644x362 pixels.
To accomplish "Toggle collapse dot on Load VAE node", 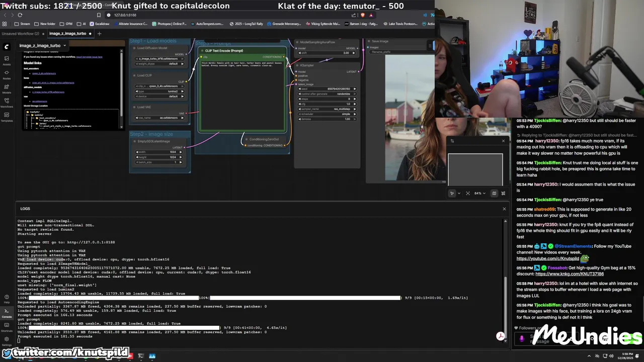I will (x=133, y=107).
